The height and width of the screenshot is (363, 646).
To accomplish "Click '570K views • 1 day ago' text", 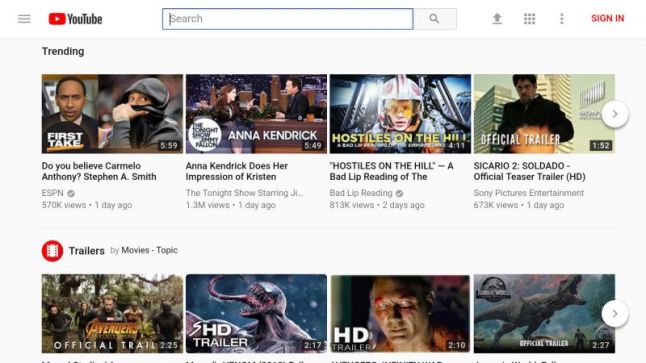I will pos(87,205).
